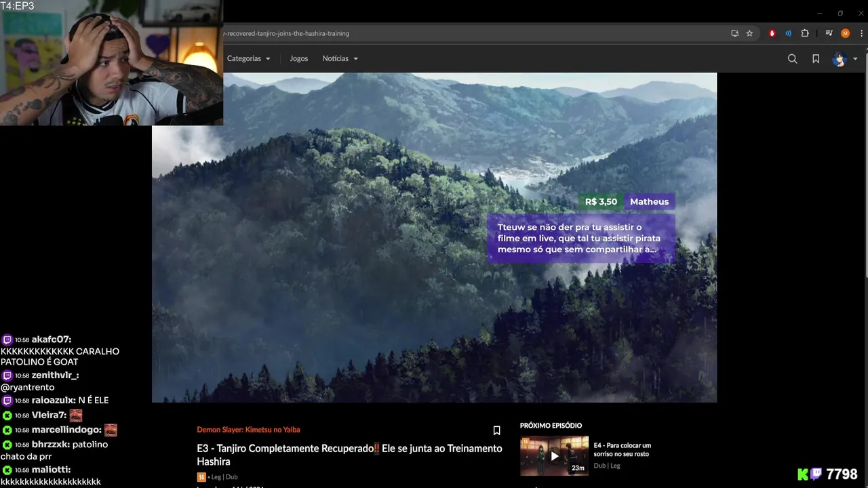Click the viewer count 7798
The image size is (868, 488).
tap(842, 474)
